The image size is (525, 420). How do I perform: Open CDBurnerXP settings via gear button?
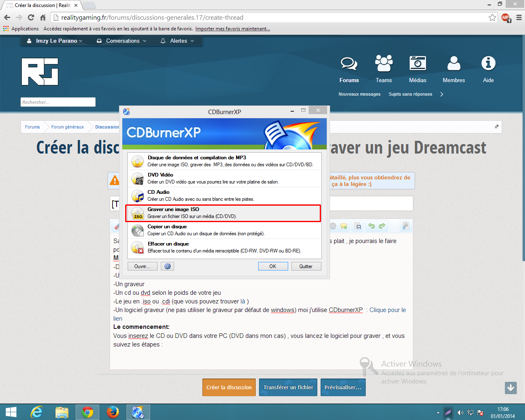pos(167,266)
